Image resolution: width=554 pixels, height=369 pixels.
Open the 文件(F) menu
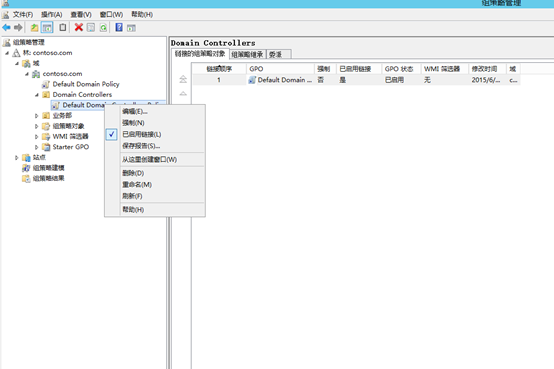(x=23, y=14)
